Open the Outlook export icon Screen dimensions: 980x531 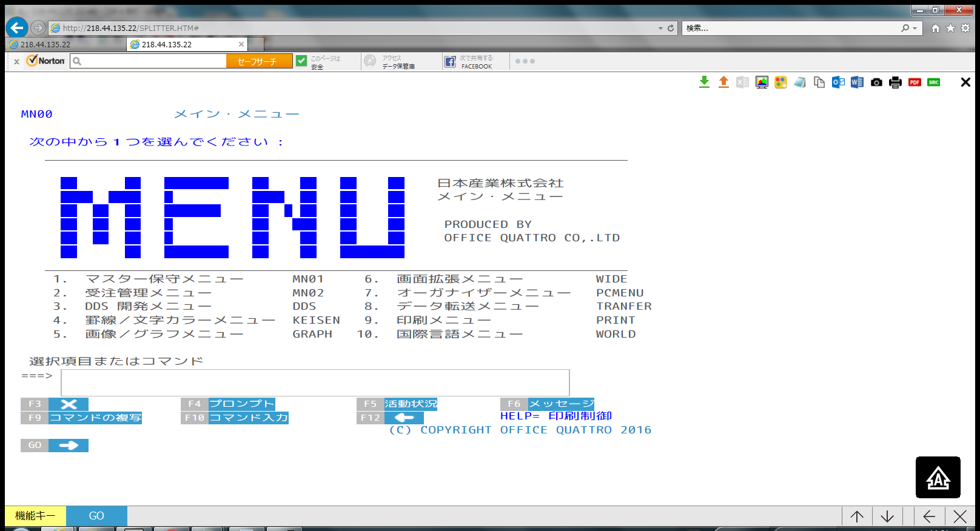click(838, 82)
